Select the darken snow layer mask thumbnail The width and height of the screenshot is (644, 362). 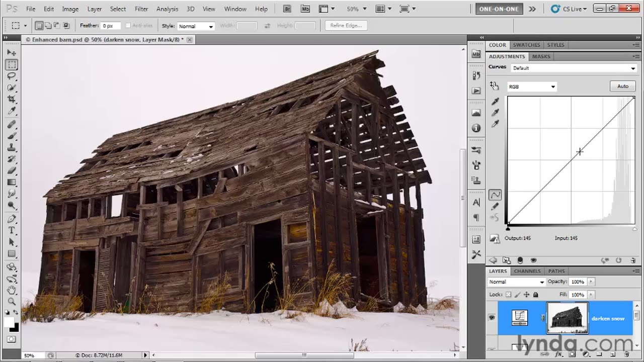(x=567, y=318)
